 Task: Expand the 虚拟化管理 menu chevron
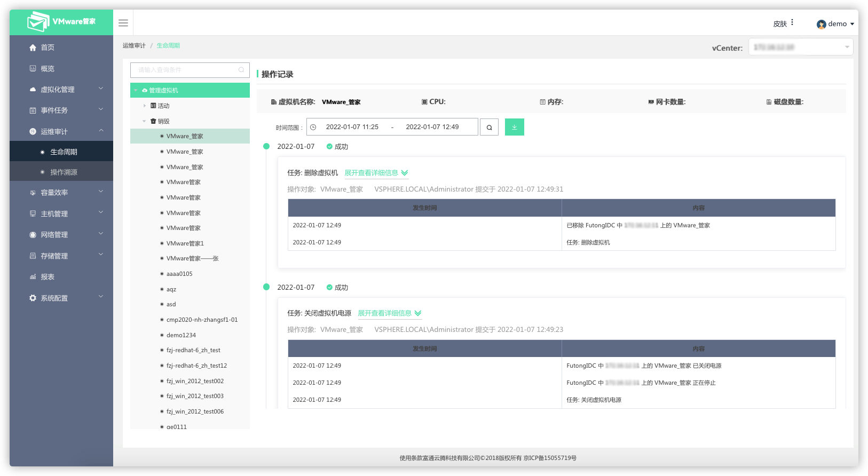101,89
